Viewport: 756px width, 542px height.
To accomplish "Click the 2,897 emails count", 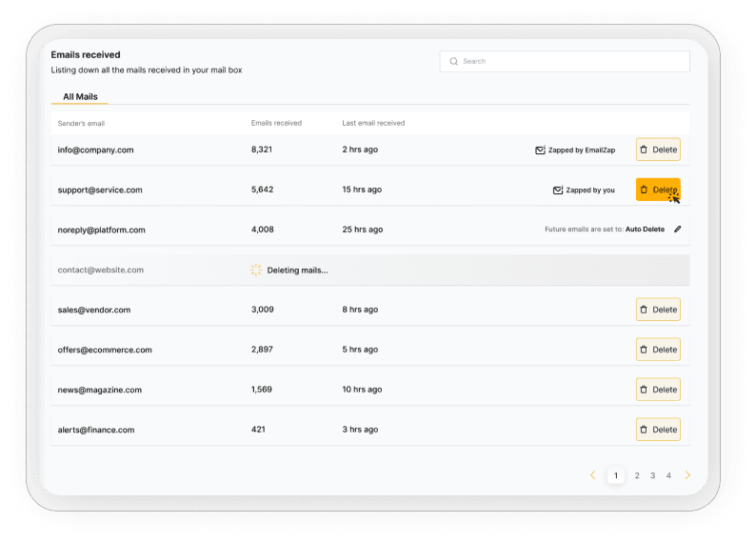I will (x=262, y=350).
